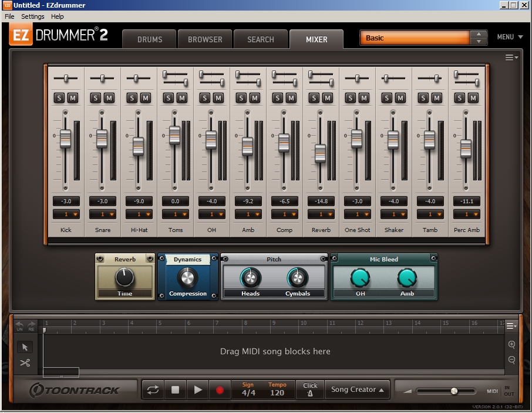532x413 pixels.
Task: Mute the Toms channel
Action: click(182, 98)
